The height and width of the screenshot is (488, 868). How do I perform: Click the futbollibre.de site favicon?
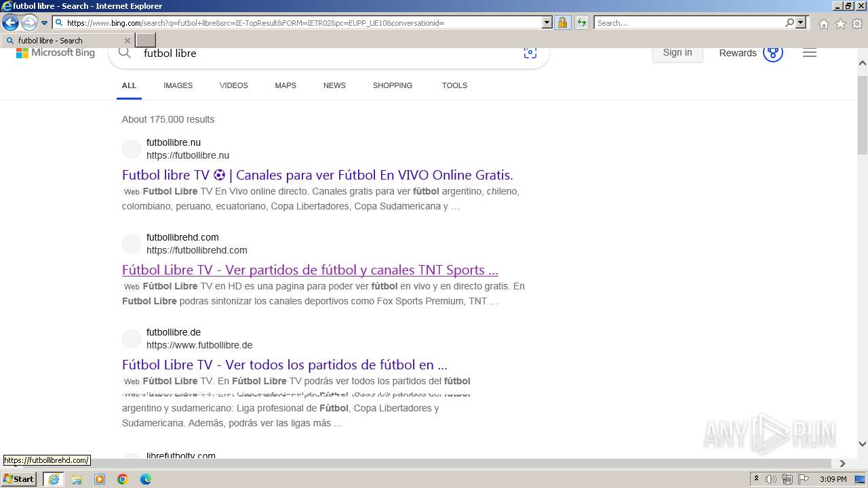click(132, 339)
